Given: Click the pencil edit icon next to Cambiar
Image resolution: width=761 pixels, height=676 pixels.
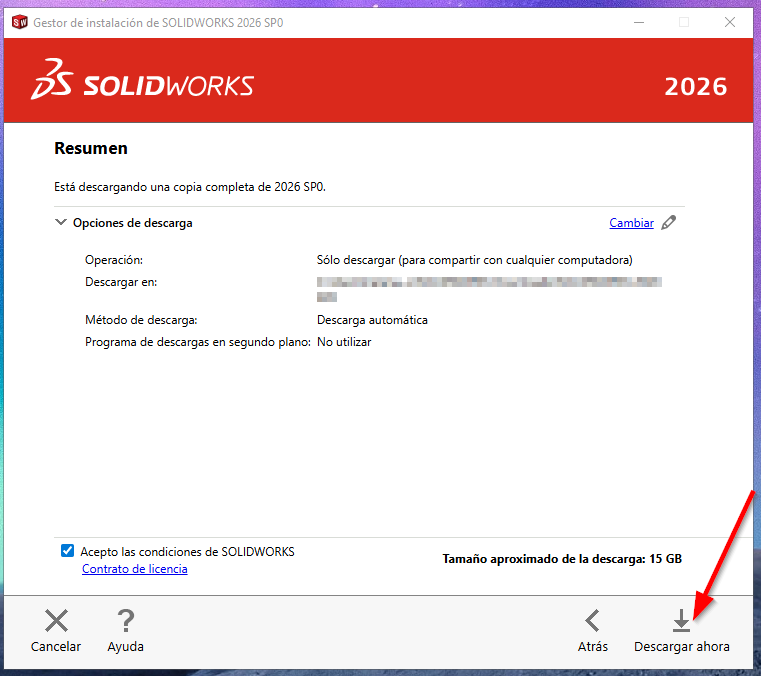Looking at the screenshot, I should tap(669, 223).
